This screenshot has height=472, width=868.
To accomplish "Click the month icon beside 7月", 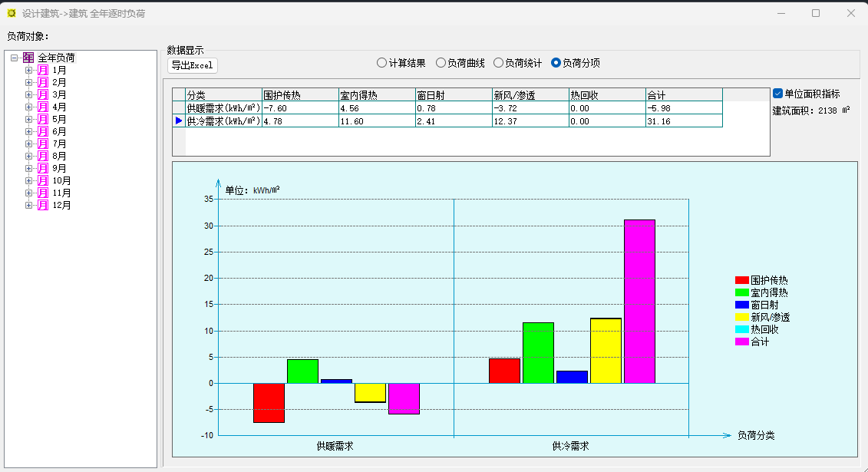I will point(43,144).
